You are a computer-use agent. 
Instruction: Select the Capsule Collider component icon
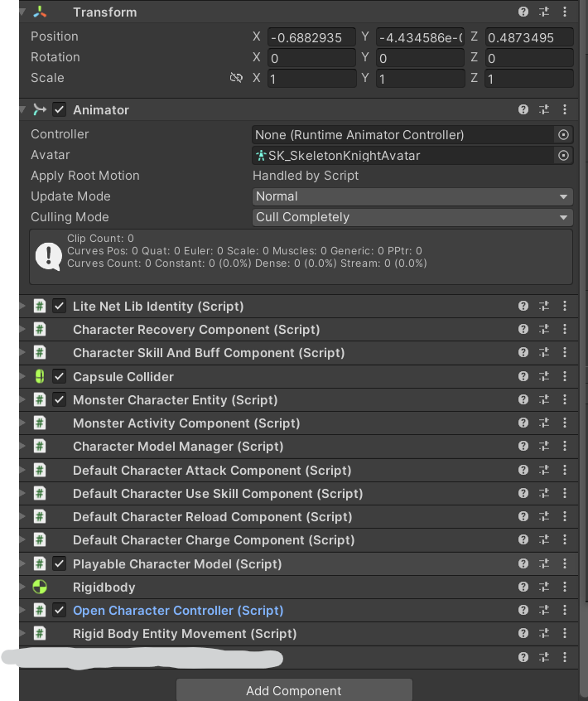[x=39, y=376]
